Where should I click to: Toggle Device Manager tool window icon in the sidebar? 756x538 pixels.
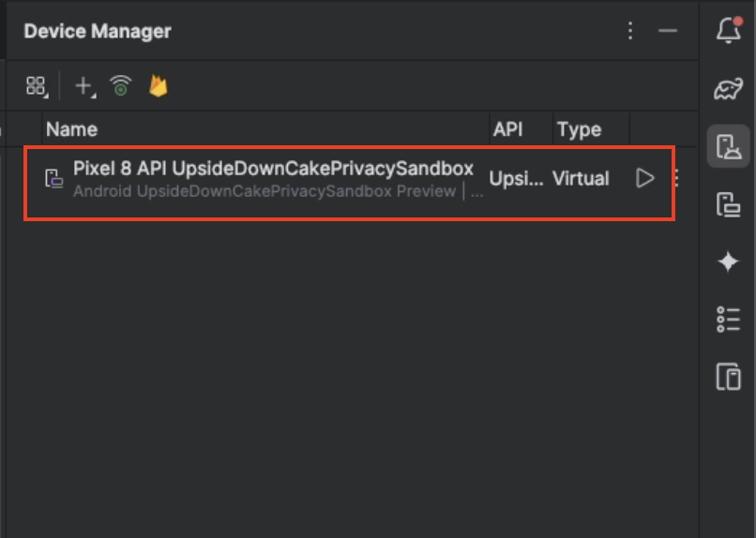pos(729,146)
